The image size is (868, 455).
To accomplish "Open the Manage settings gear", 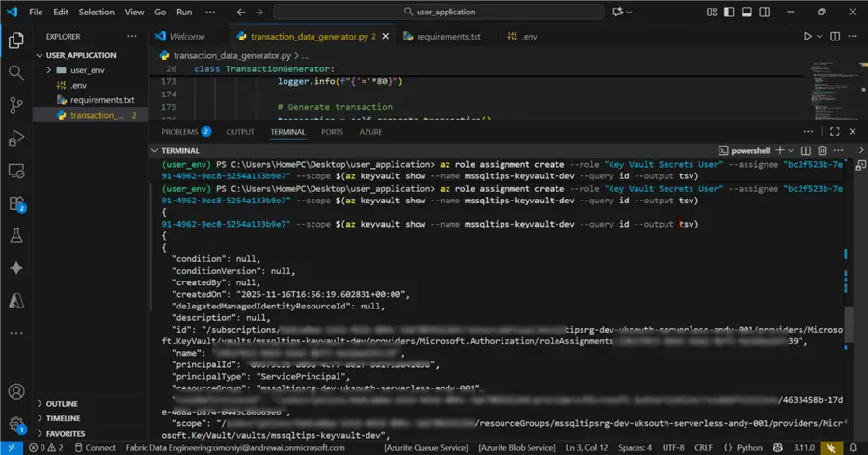I will pyautogui.click(x=16, y=425).
